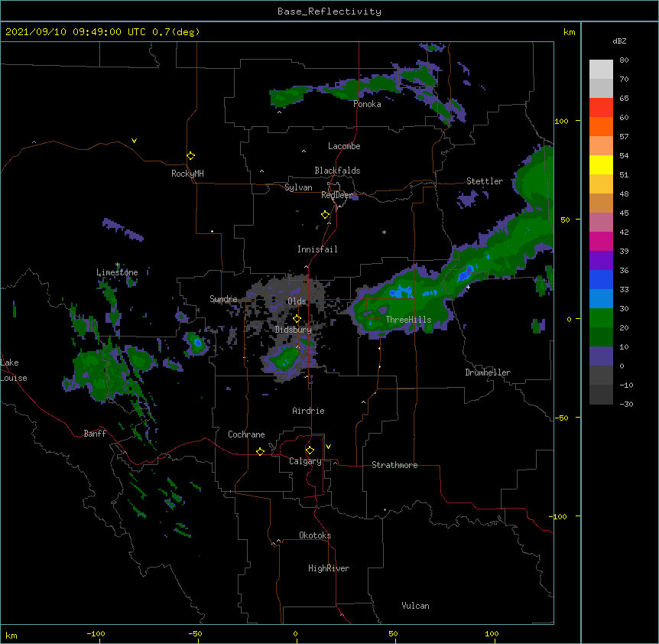Click the Base_Reflectivity title
The height and width of the screenshot is (644, 659).
[329, 11]
